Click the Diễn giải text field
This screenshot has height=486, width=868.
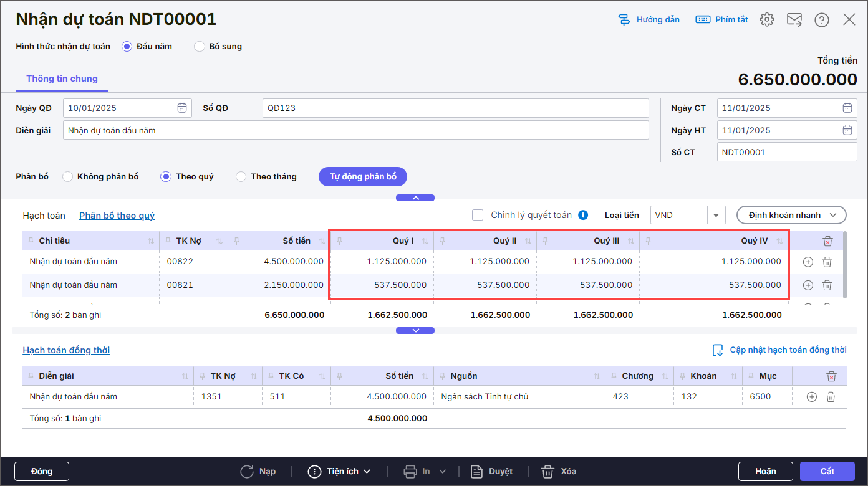point(355,130)
